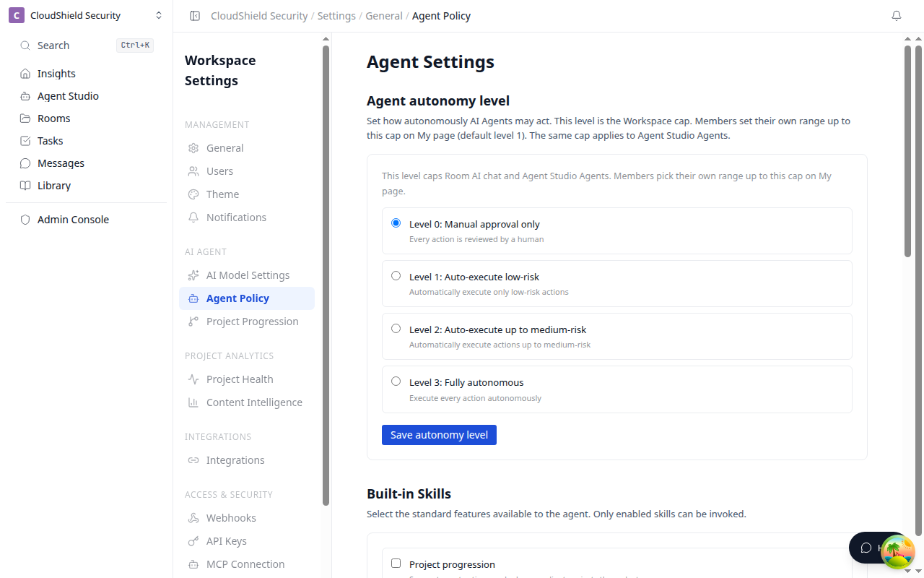Click the Agent Studio robot icon
The height and width of the screenshot is (578, 924).
point(25,96)
